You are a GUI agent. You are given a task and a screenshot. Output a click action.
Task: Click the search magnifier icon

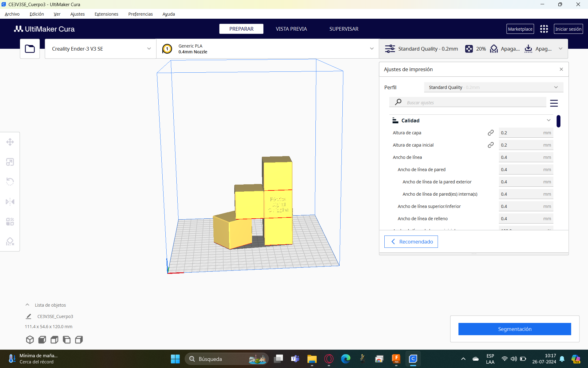tap(398, 102)
